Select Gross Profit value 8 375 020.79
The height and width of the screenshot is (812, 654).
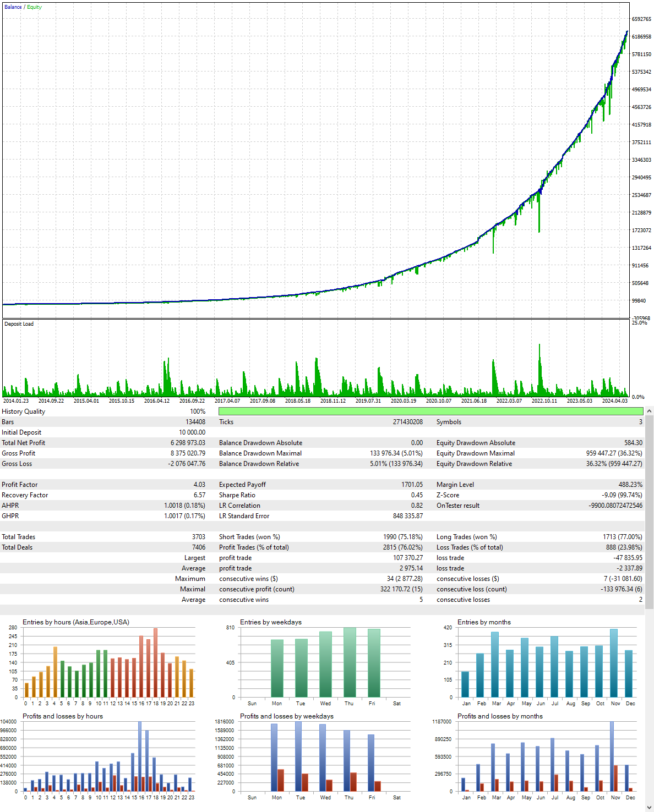tap(188, 453)
